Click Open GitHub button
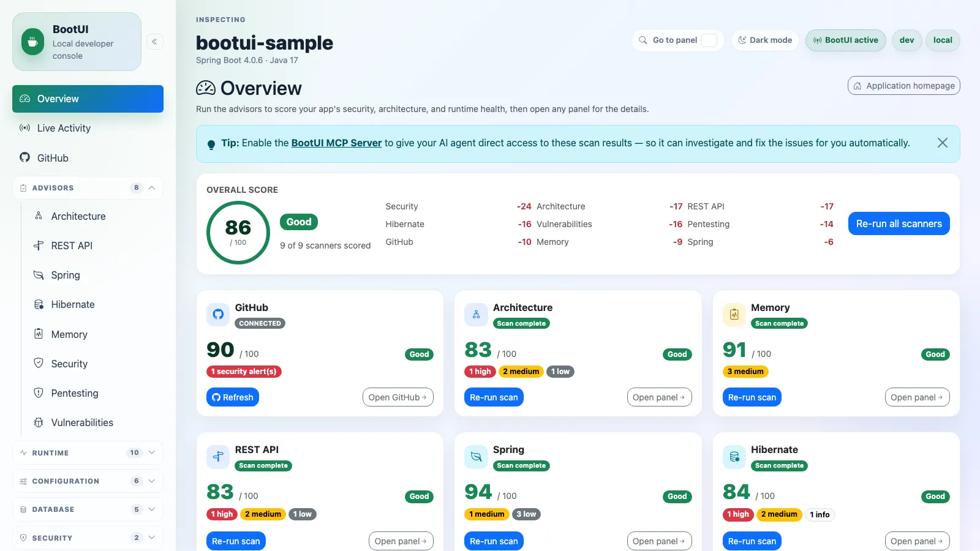980x551 pixels. click(x=398, y=397)
